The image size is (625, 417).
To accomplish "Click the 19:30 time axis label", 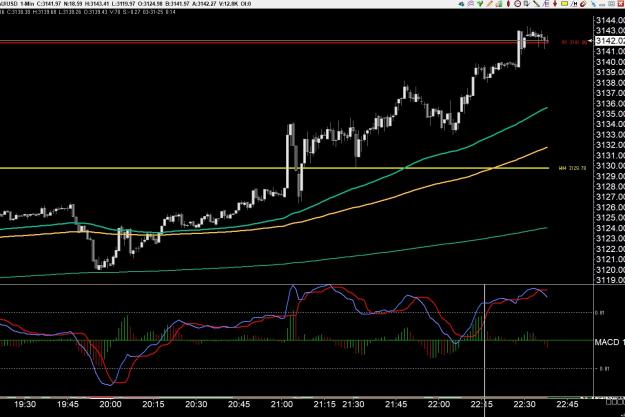I will [25, 404].
